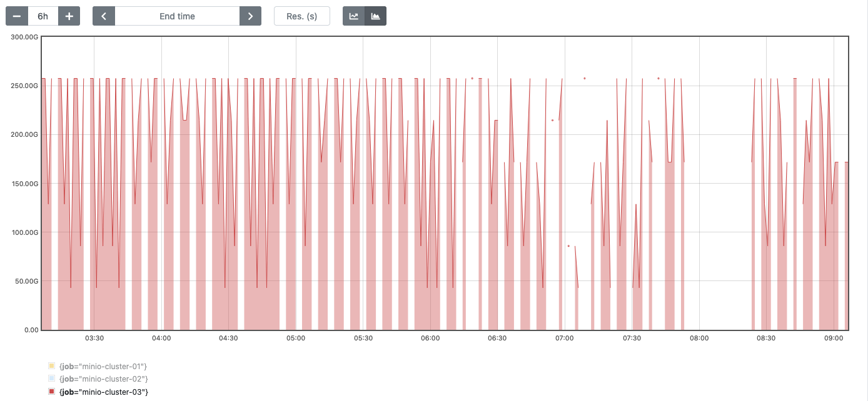Viewport: 868px width, 401px height.
Task: Click the End time input field
Action: [177, 16]
